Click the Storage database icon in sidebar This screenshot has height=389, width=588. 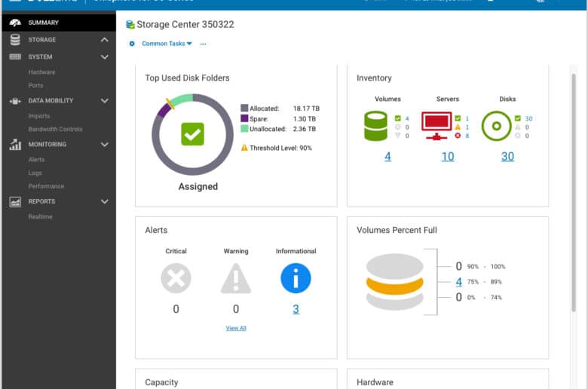[15, 39]
